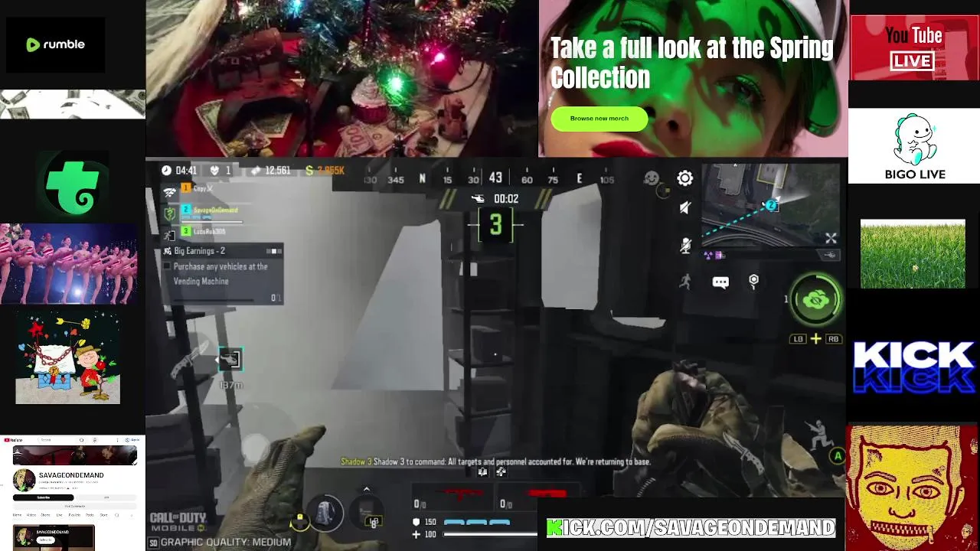Click the match timer 04:41
The image size is (980, 551).
point(179,170)
